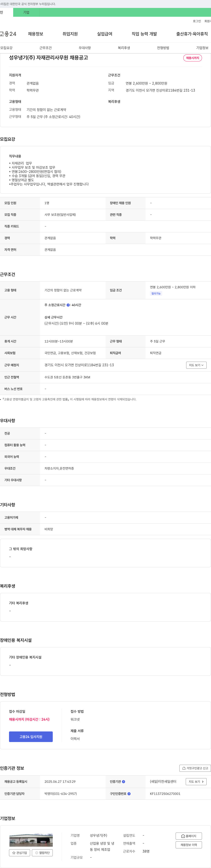Show help for 주 소정근로시간
The height and width of the screenshot is (868, 211).
68,305
